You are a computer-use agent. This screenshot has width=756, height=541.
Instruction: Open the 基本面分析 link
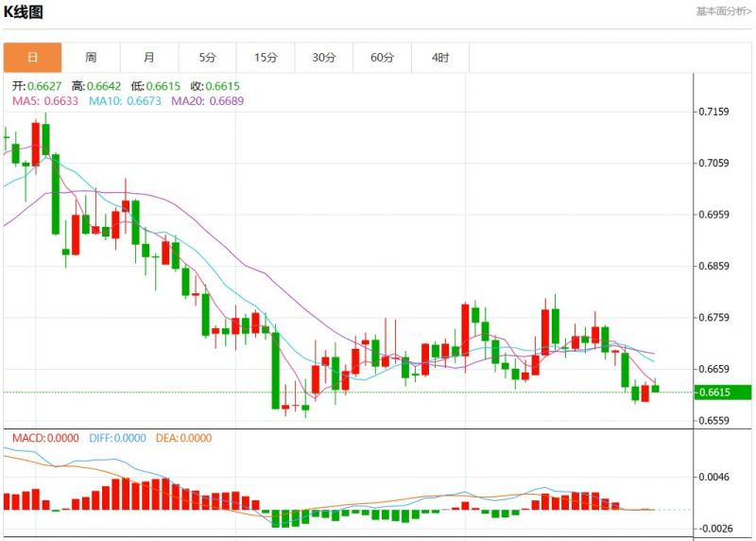coord(723,11)
